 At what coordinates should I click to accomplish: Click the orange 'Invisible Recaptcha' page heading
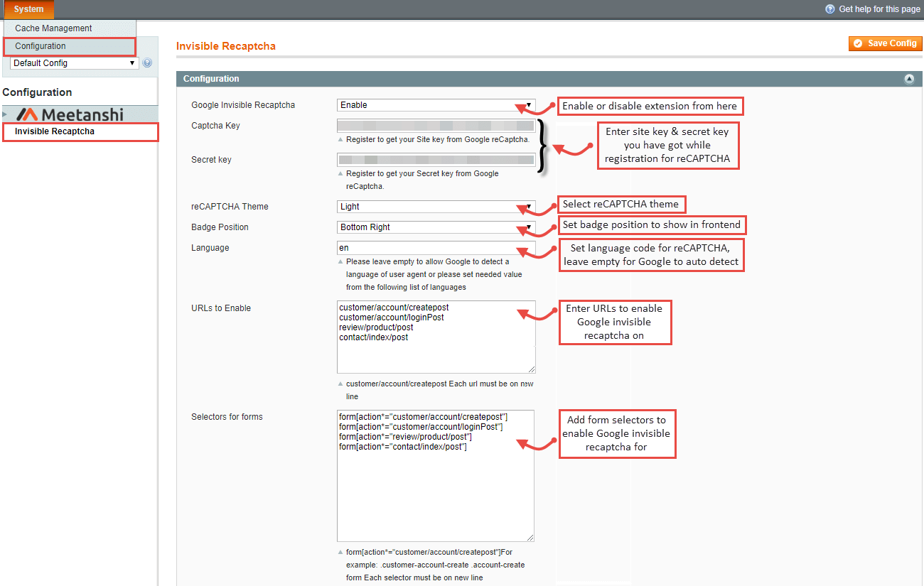point(226,46)
